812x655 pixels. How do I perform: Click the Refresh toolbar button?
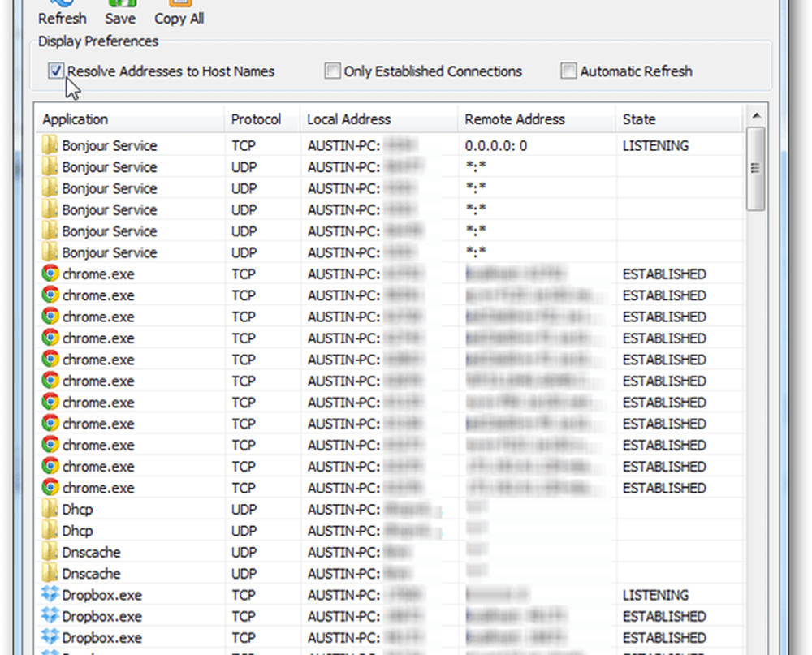pyautogui.click(x=63, y=13)
